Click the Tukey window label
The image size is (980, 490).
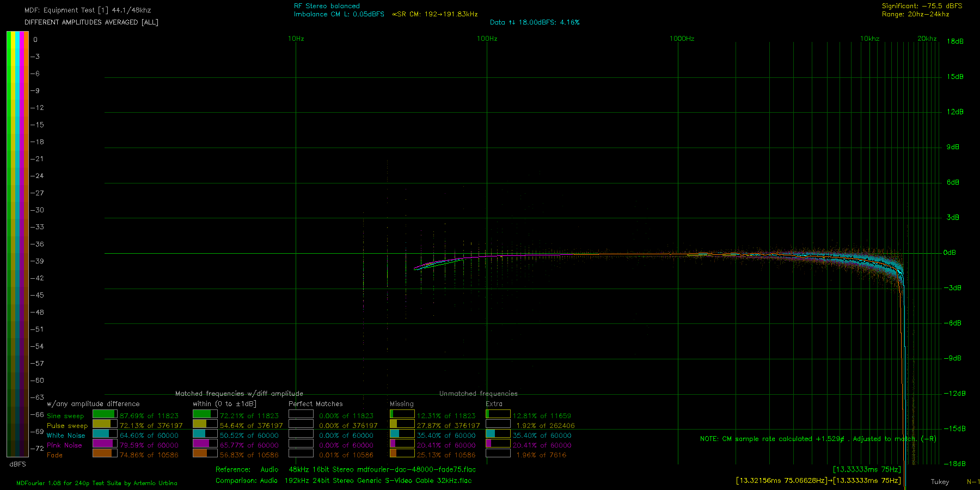[x=940, y=482]
